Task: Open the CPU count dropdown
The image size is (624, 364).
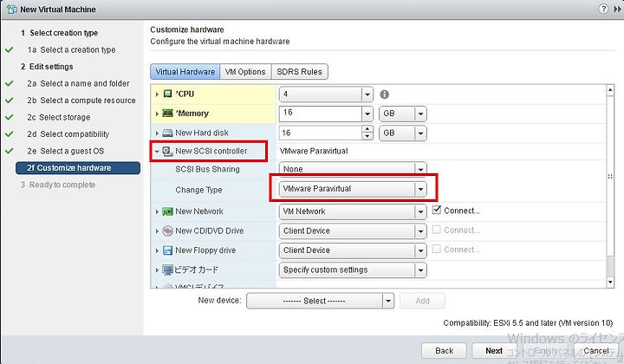Action: coord(367,94)
